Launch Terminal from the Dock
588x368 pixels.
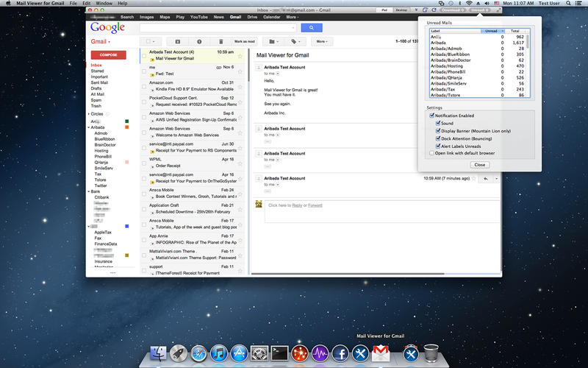point(280,353)
